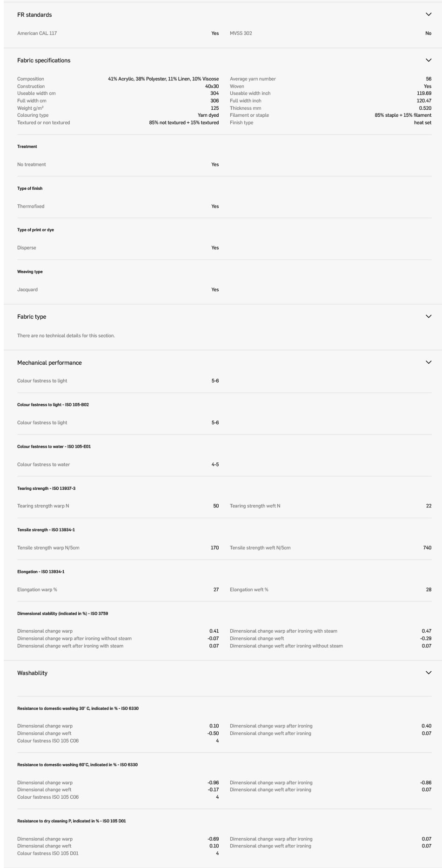Click the FR standards heading

[x=34, y=15]
